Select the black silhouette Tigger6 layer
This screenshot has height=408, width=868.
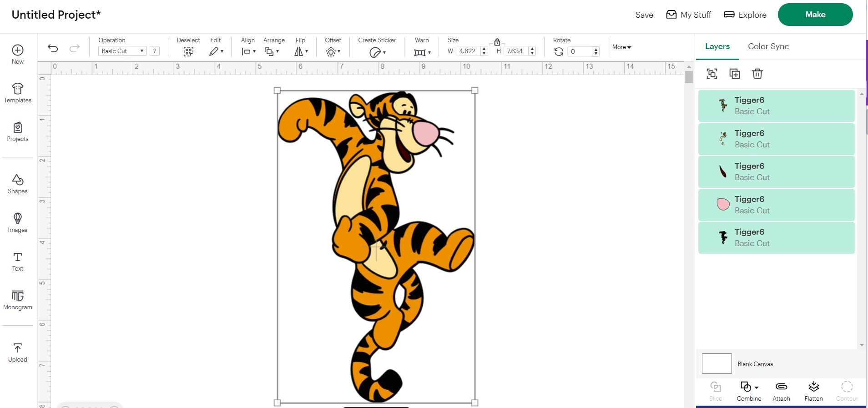tap(776, 237)
